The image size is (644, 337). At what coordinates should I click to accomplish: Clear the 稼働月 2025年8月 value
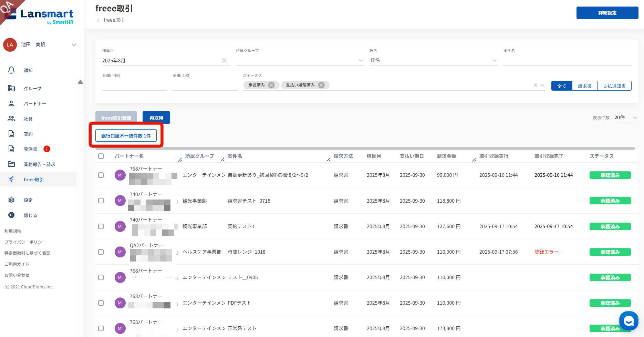pos(224,60)
